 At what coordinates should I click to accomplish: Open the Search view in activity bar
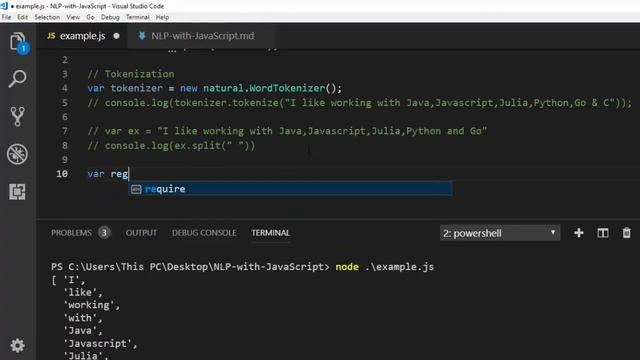pyautogui.click(x=18, y=79)
